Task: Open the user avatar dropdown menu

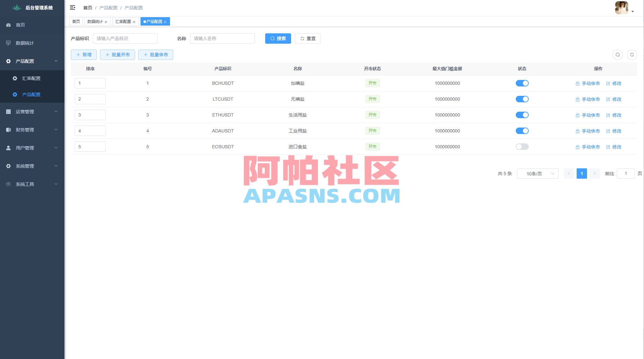Action: point(621,8)
